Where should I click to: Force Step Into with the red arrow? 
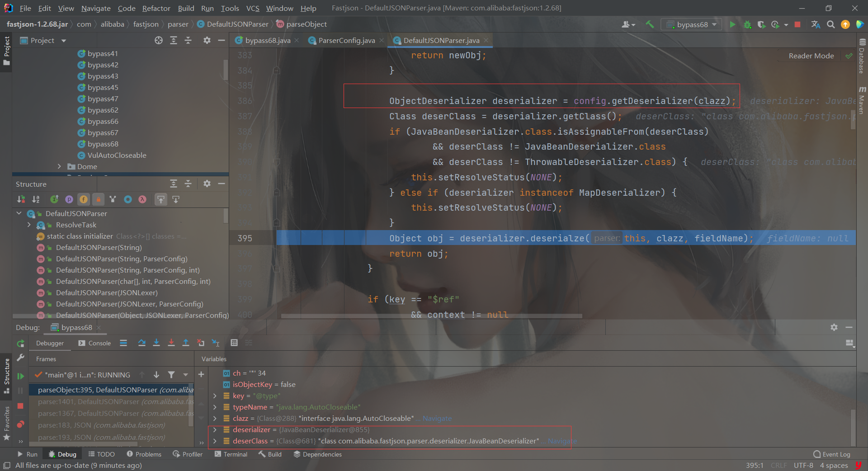tap(171, 343)
